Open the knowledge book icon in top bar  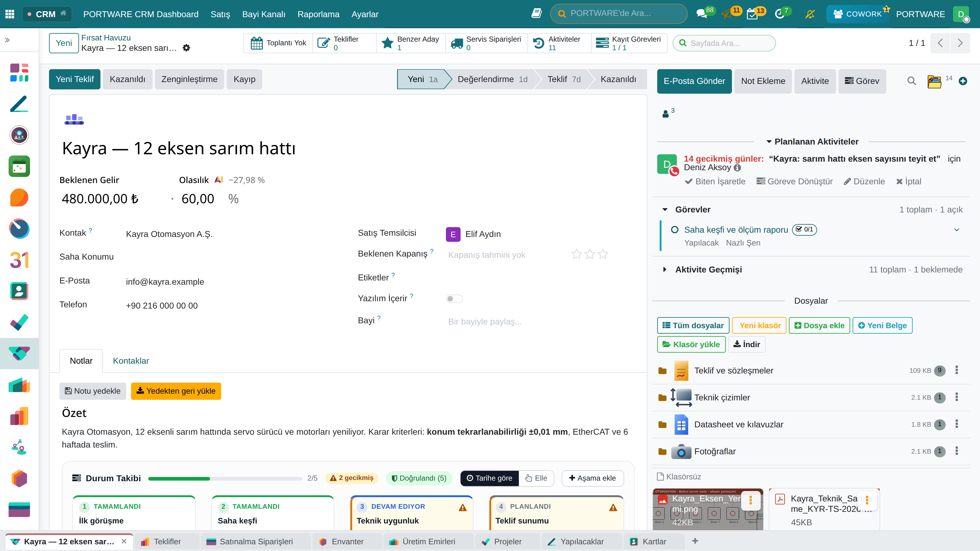point(537,14)
